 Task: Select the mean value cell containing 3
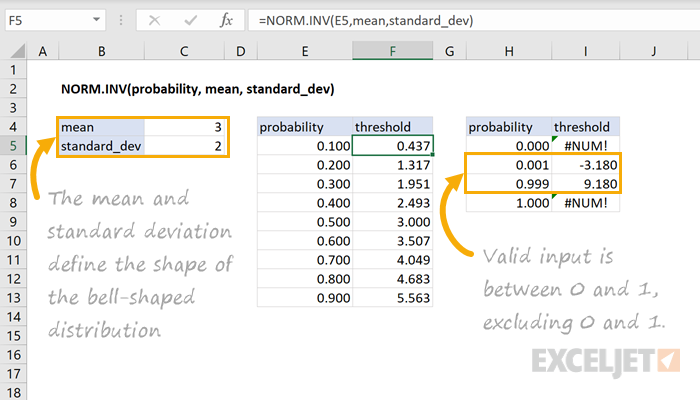(x=186, y=128)
